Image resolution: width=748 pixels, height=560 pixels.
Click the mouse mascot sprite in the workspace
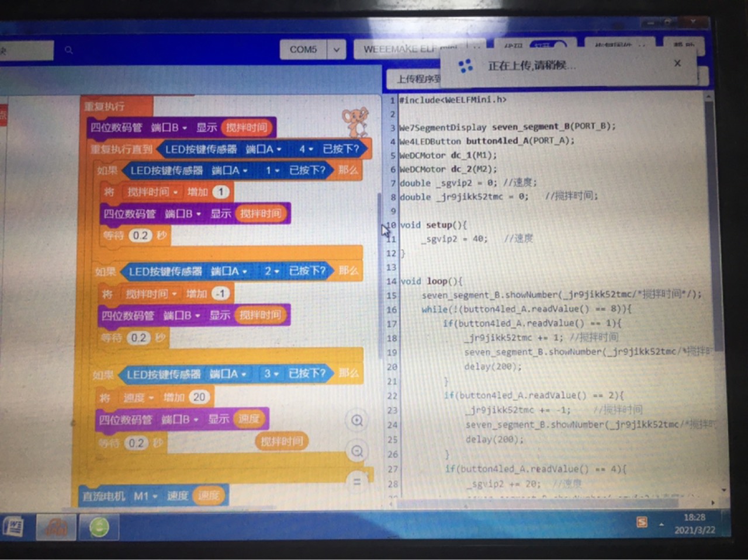(x=355, y=122)
